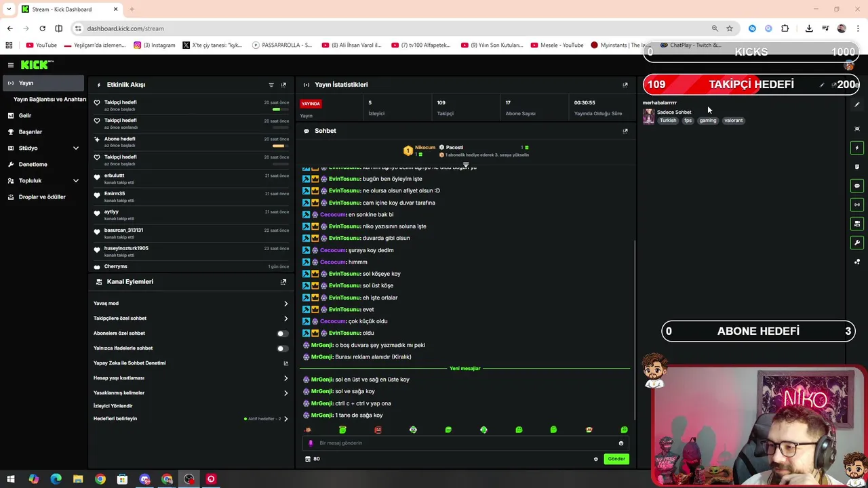The height and width of the screenshot is (488, 868).
Task: Click İzleyici Yönlendir option
Action: click(x=113, y=406)
